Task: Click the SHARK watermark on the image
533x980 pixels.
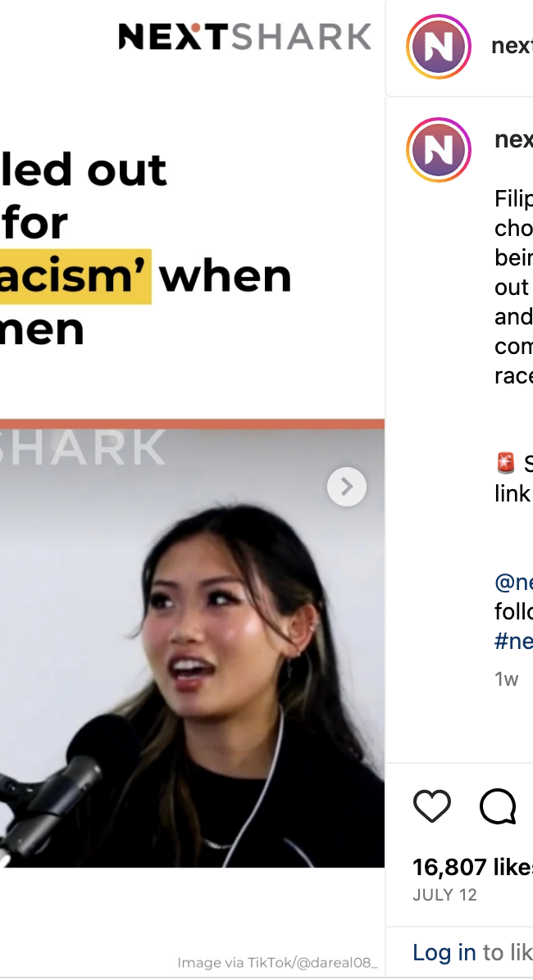Action: click(83, 447)
